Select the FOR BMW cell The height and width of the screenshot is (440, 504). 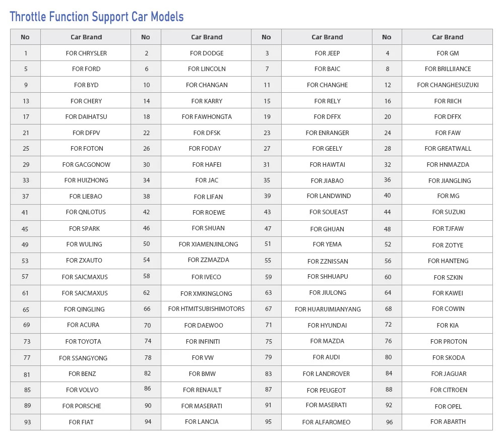(202, 373)
